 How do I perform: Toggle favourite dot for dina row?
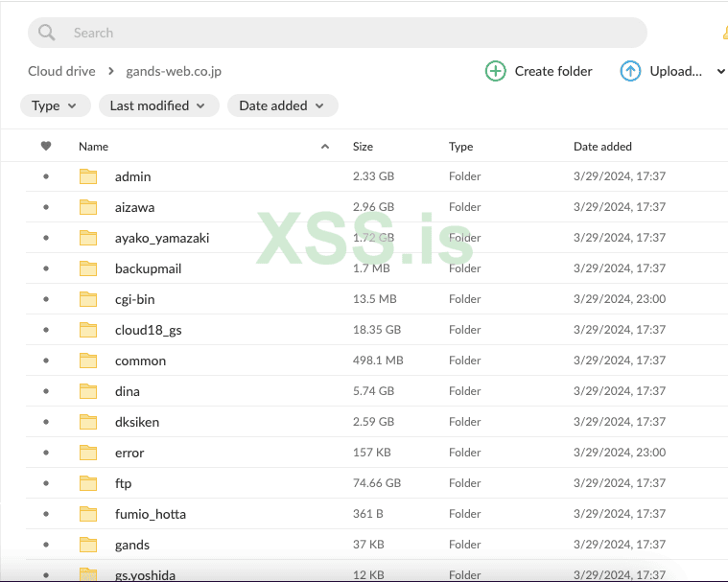pos(46,391)
